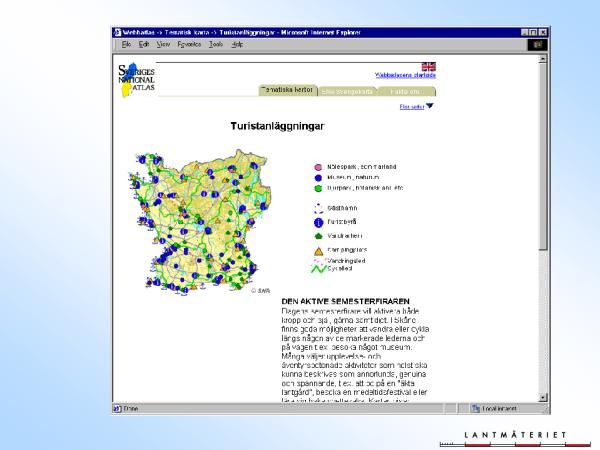Click the British flag language icon

[x=429, y=66]
